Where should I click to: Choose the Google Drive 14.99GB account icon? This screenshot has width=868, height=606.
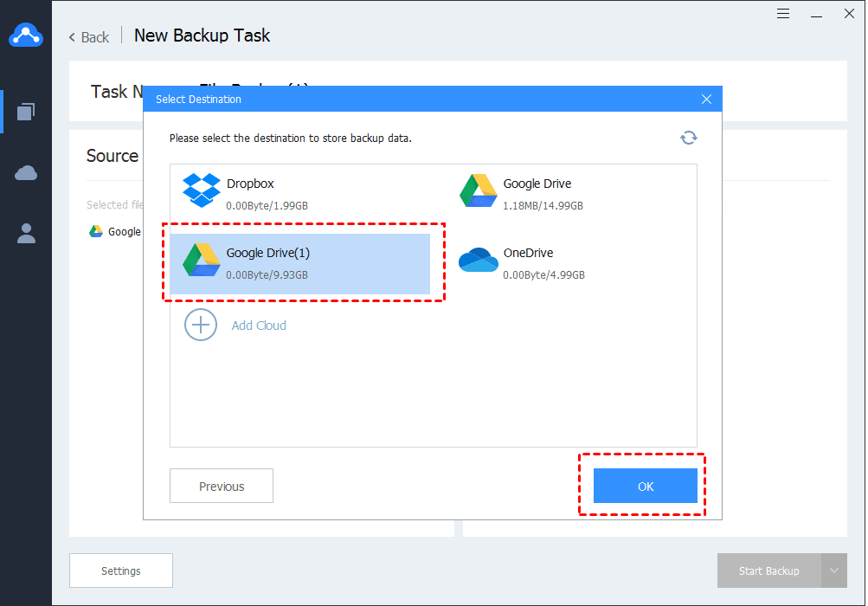click(479, 190)
